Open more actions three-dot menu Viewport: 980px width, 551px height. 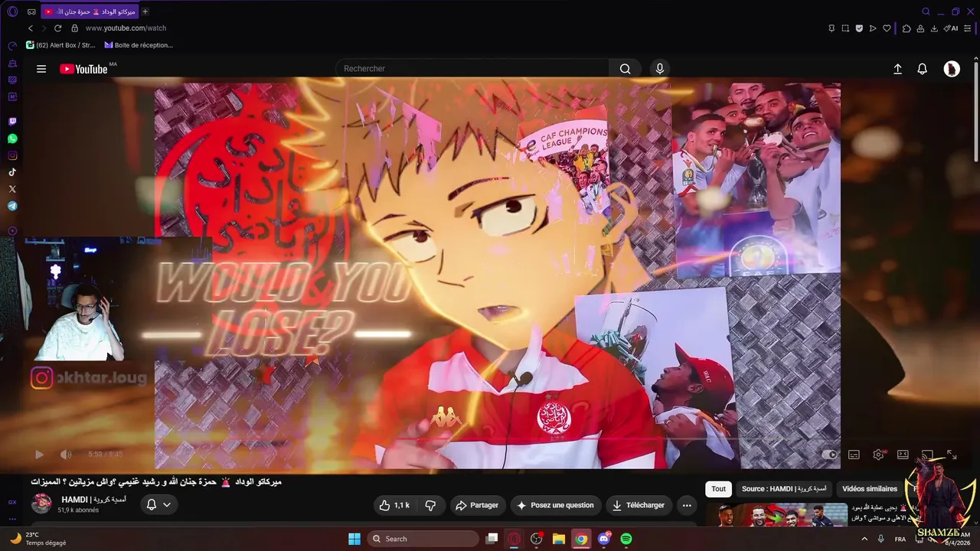coord(687,505)
